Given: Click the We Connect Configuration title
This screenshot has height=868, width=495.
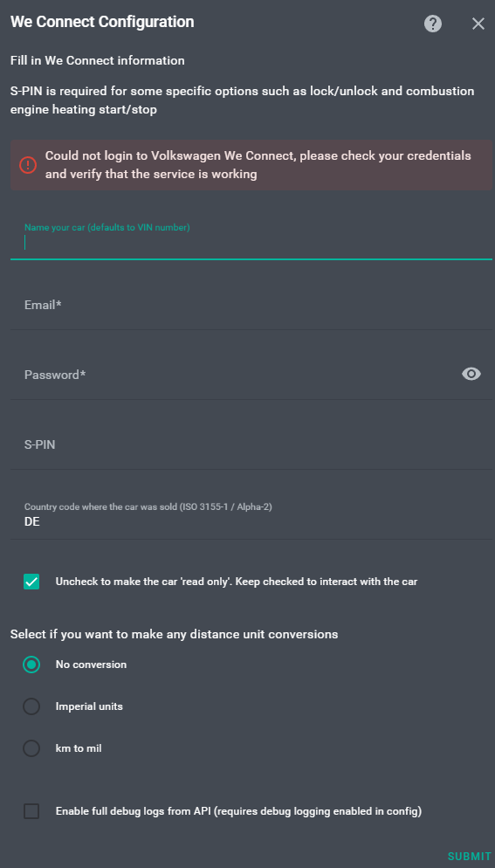Looking at the screenshot, I should (102, 22).
